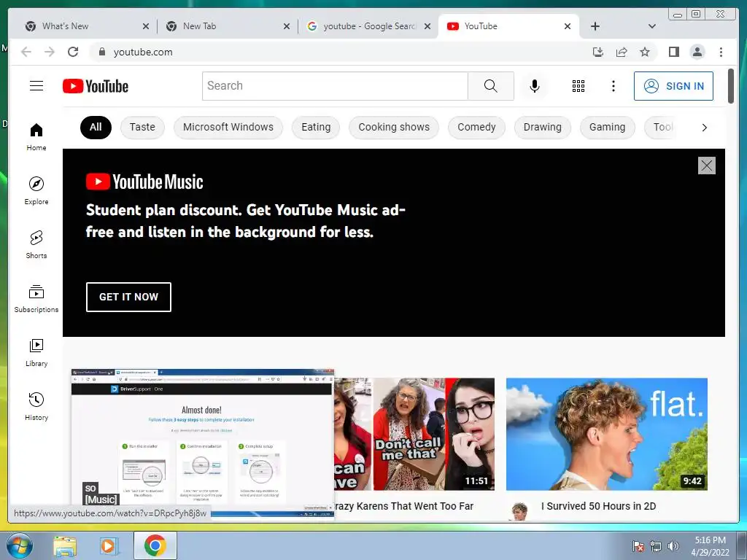
Task: Click the SIGN IN button
Action: (x=673, y=86)
